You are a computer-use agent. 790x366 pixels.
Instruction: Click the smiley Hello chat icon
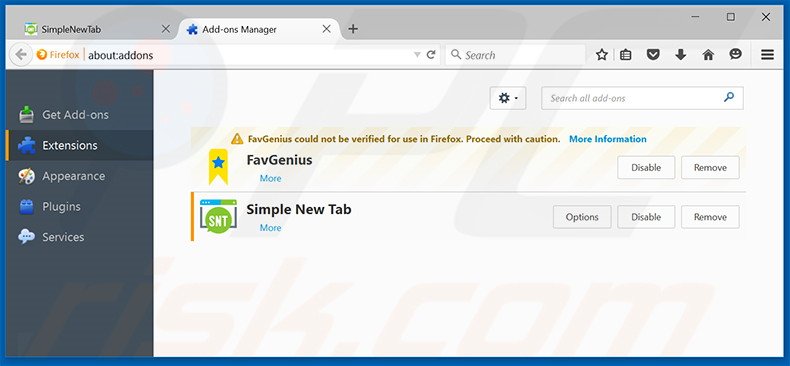[x=736, y=54]
